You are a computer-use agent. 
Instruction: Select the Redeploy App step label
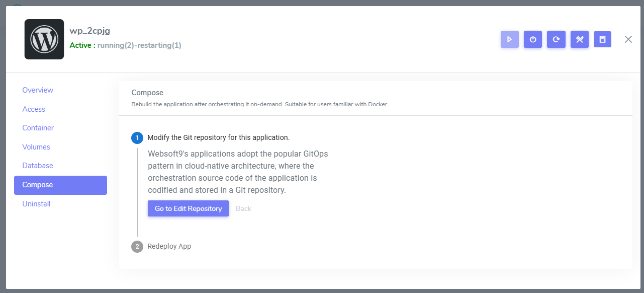169,246
